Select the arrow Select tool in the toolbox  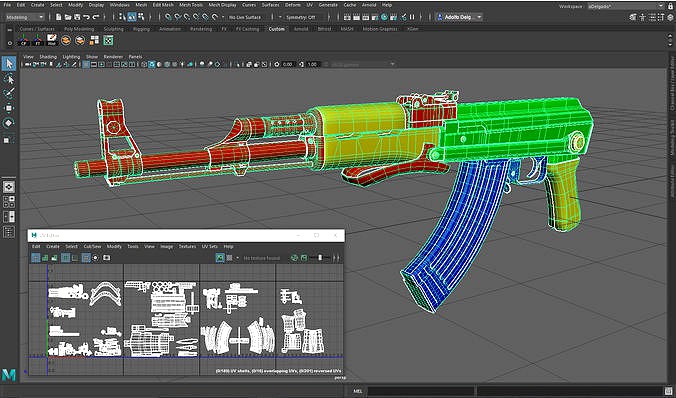[x=9, y=64]
